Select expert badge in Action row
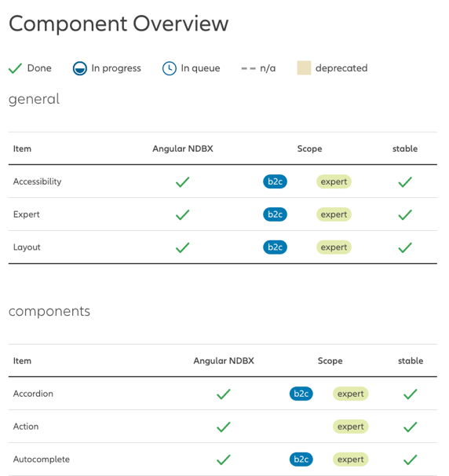The image size is (449, 476). point(350,427)
